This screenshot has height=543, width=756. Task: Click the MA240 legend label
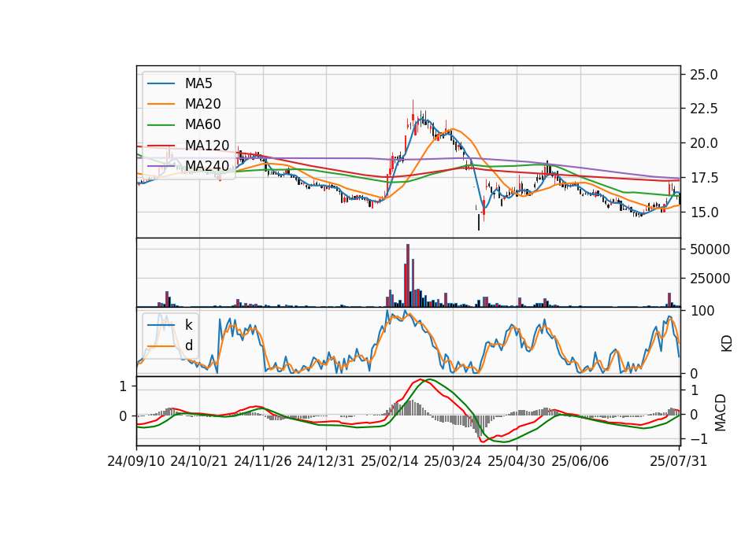[207, 166]
